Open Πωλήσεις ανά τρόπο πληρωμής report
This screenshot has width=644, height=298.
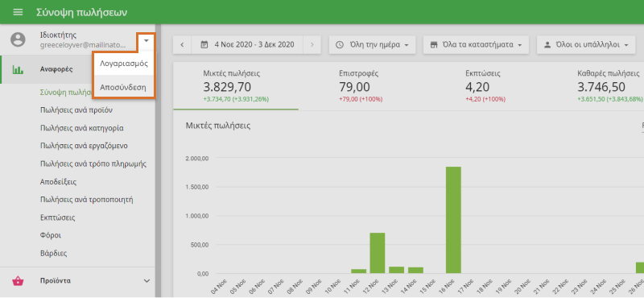click(93, 164)
